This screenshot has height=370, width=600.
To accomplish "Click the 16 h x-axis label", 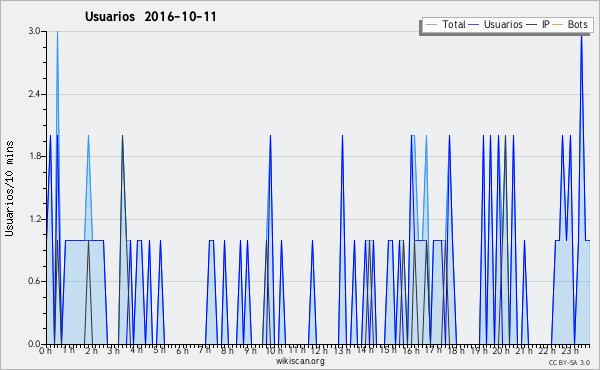I will (411, 351).
